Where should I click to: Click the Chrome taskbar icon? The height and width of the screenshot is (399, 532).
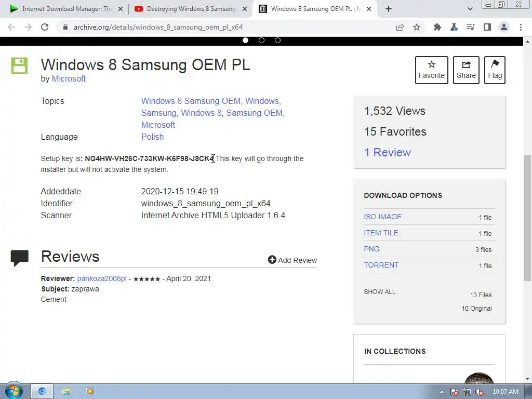(42, 391)
